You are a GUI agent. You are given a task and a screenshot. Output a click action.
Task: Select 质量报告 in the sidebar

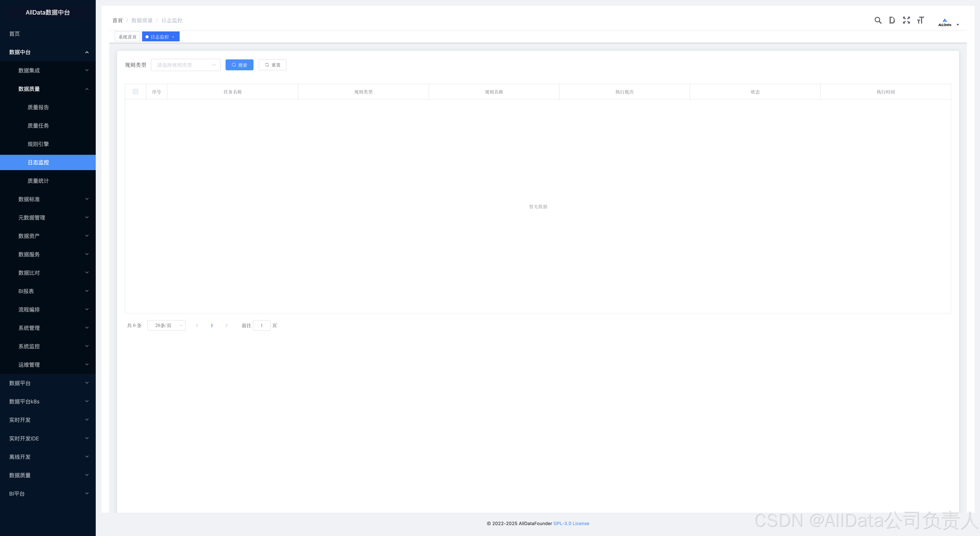(38, 107)
